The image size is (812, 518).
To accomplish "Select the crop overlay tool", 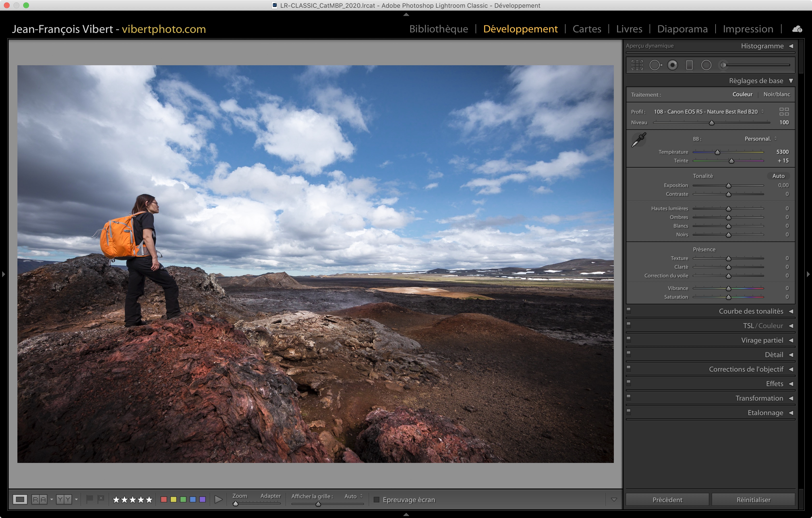I will [x=637, y=65].
